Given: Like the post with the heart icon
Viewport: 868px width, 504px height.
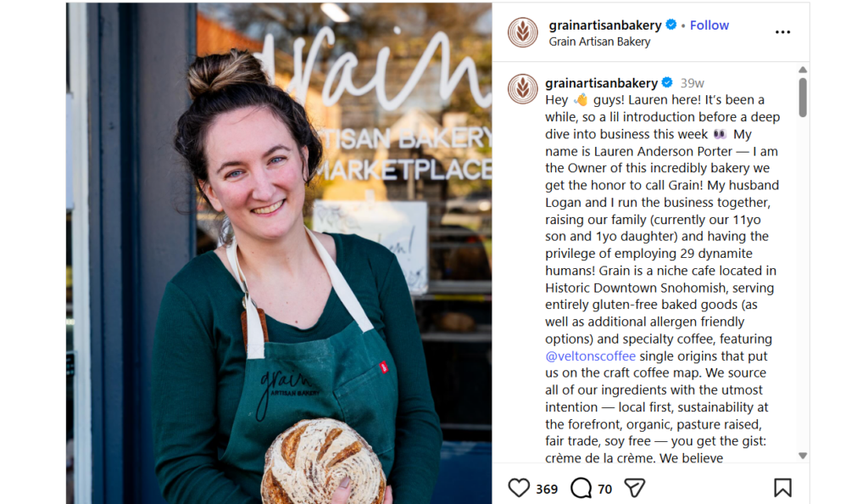Looking at the screenshot, I should (519, 488).
